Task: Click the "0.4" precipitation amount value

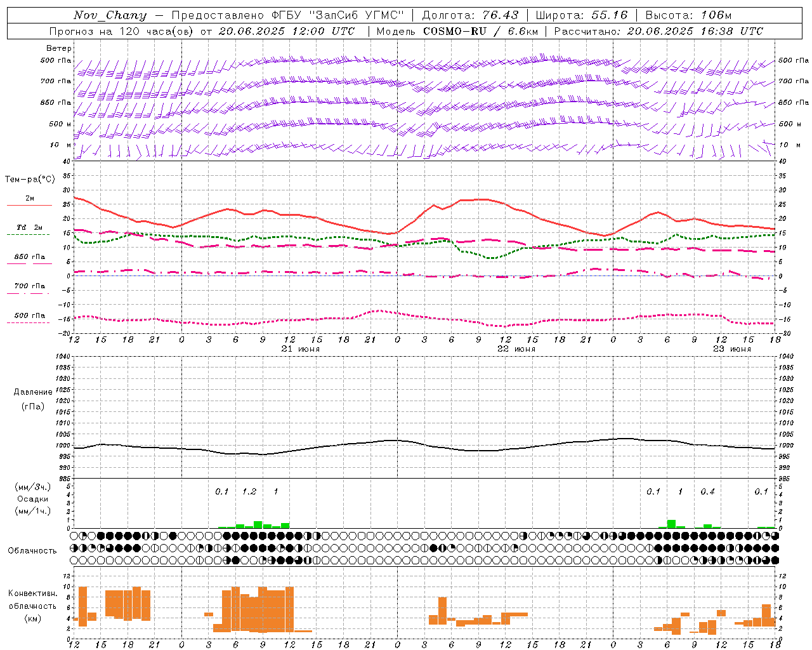Action: 707,491
